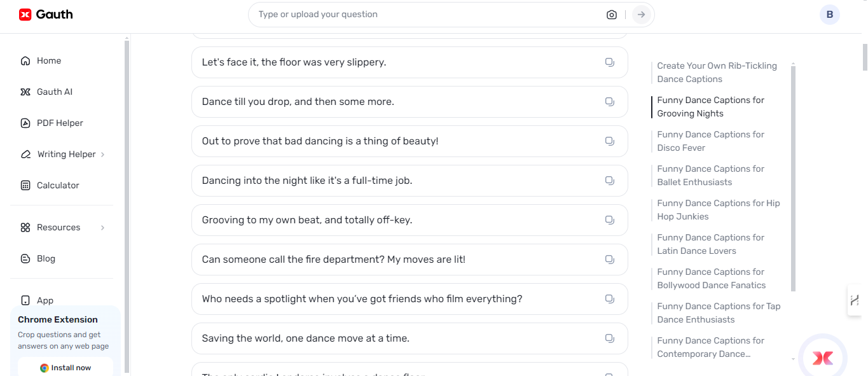Image resolution: width=868 pixels, height=376 pixels.
Task: Click the arrow to submit the question
Action: [640, 14]
